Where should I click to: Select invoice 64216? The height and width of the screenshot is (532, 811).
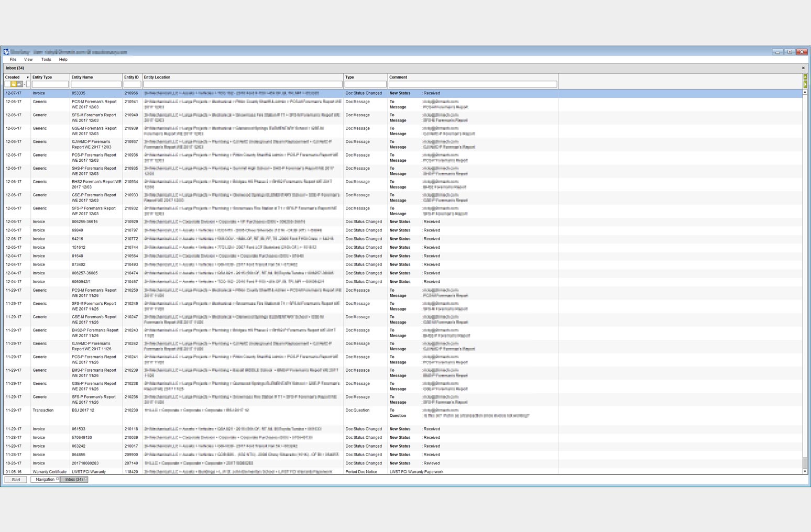tap(403, 239)
